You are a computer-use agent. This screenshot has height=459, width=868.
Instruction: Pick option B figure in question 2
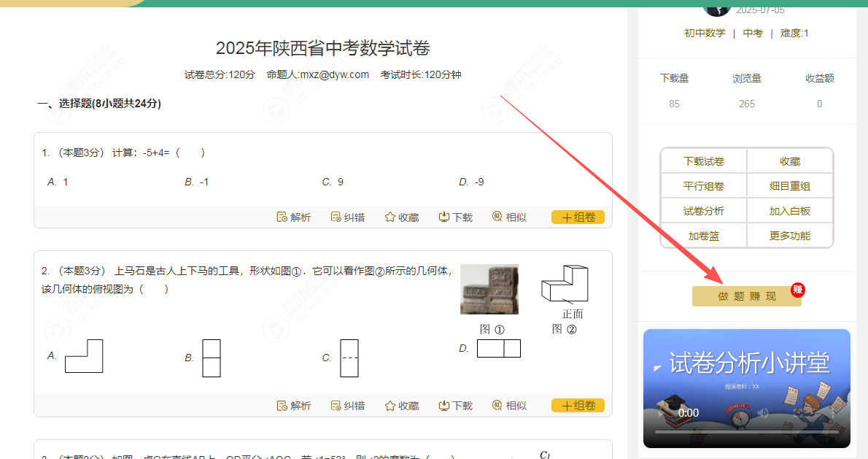click(211, 358)
